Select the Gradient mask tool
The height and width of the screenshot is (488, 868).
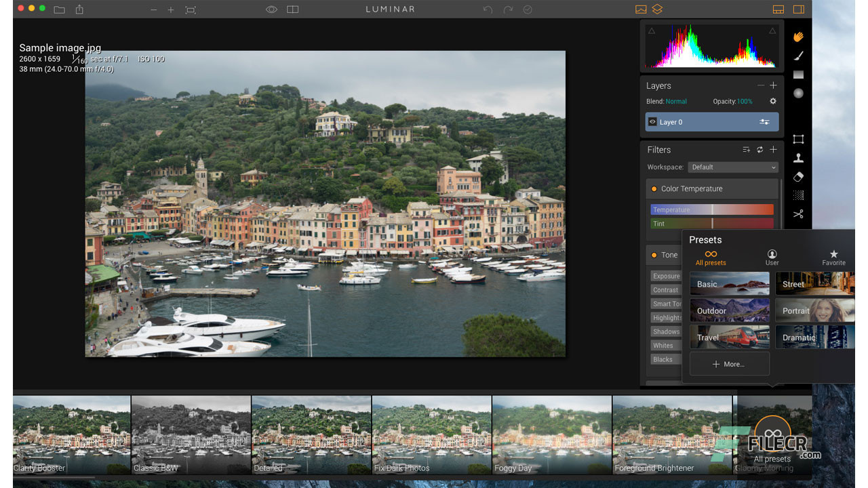tap(798, 75)
